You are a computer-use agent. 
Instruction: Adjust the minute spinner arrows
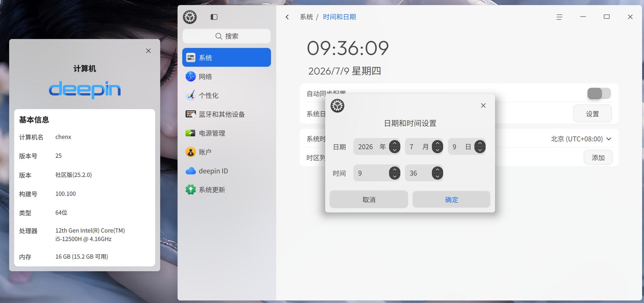438,173
